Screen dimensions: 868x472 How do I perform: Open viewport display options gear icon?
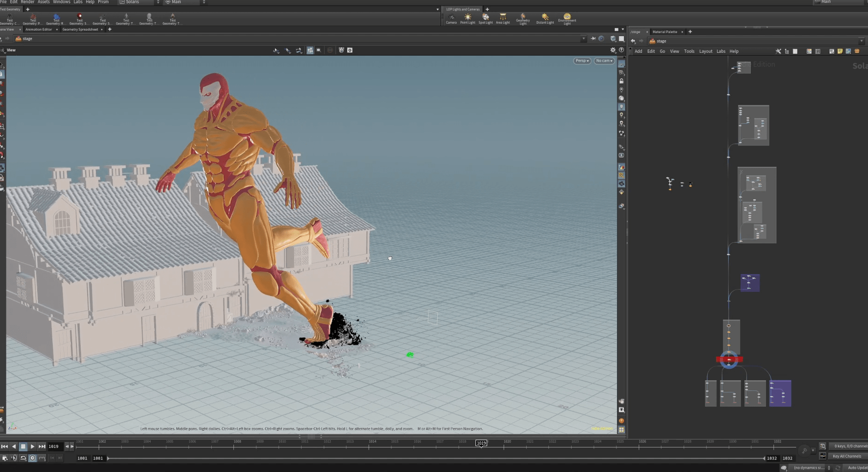(x=613, y=50)
